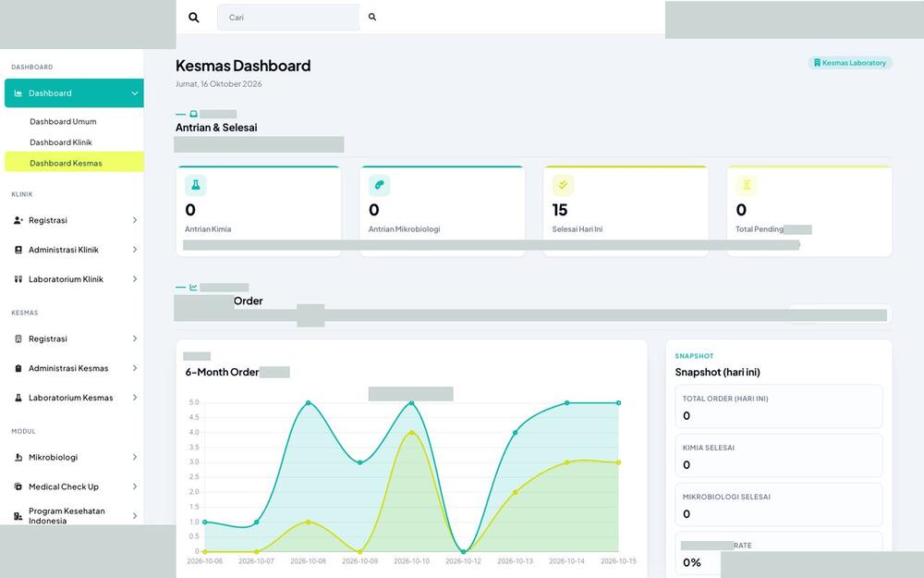Click the Kimia Selesai snapshot box
This screenshot has height=578, width=924.
point(778,455)
